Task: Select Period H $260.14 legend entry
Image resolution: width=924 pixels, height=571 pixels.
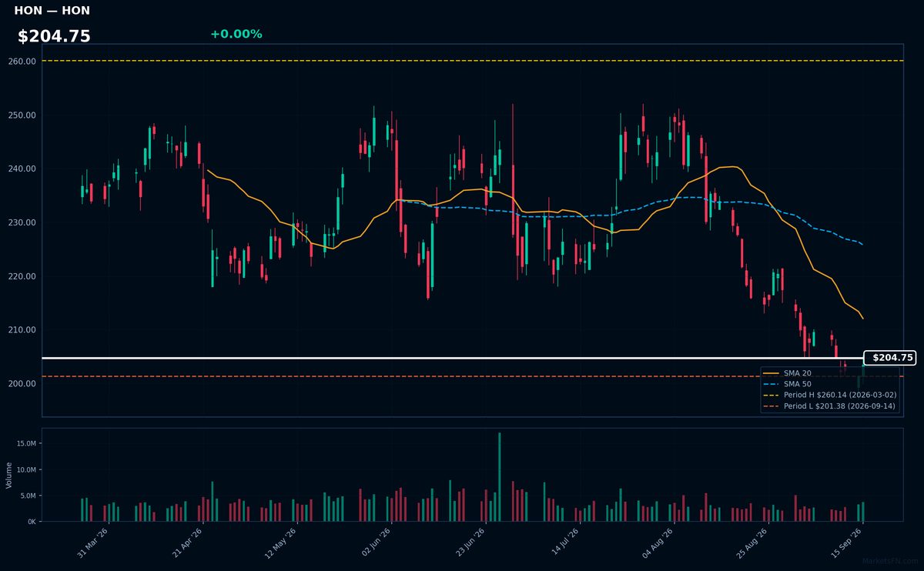Action: [x=830, y=395]
